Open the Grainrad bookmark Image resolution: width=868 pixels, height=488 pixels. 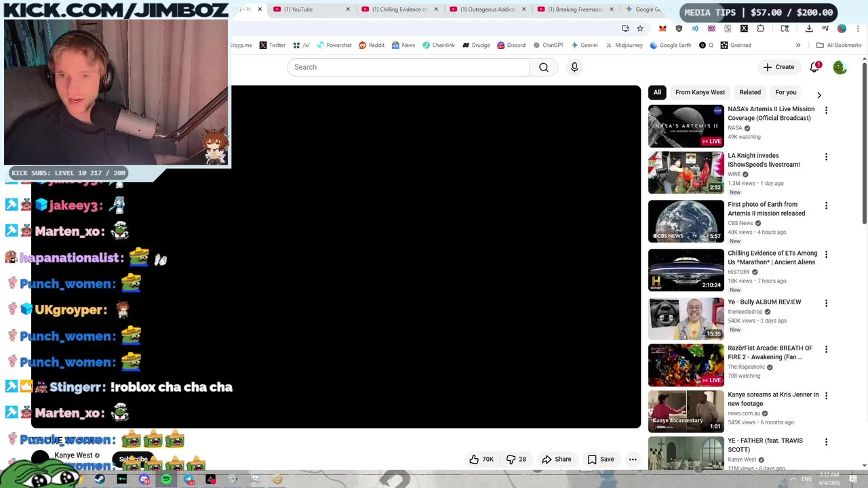tap(736, 45)
